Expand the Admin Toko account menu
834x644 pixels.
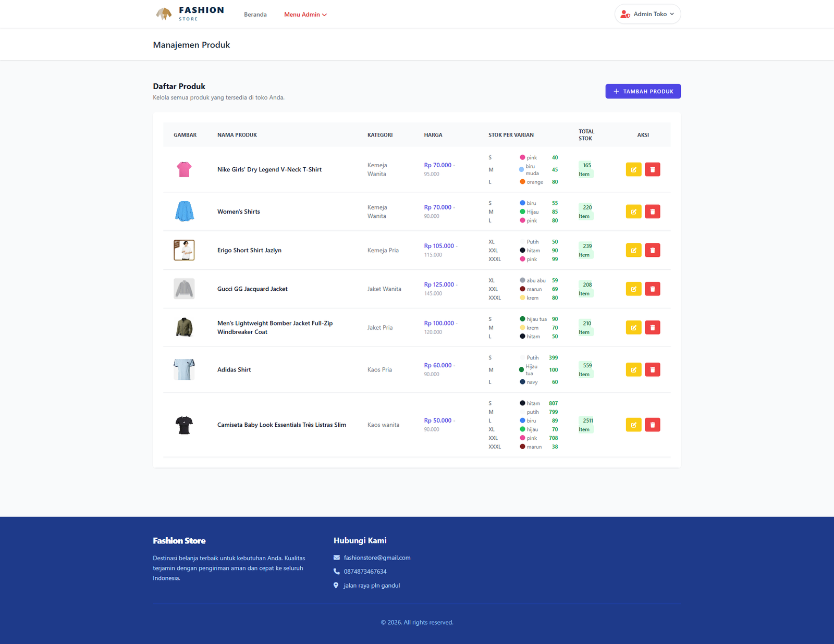(x=647, y=14)
